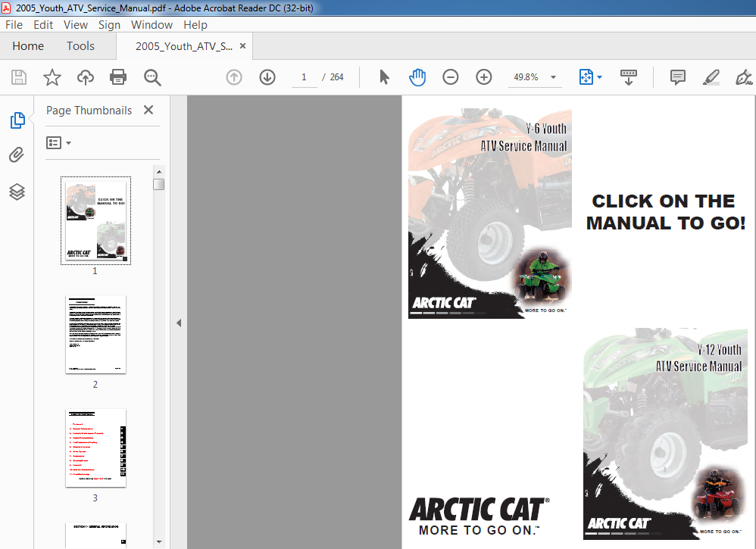756x549 pixels.
Task: Click the Y-6 Youth ATV Service Manual cover
Action: (490, 213)
